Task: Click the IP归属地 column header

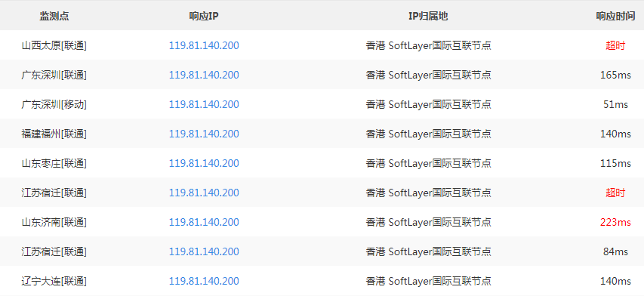Action: [x=428, y=16]
